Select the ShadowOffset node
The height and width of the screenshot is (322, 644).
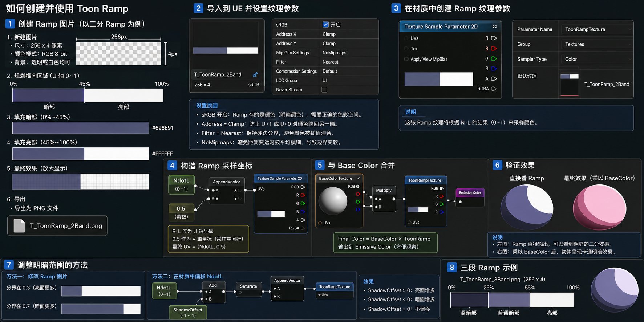coord(188,313)
